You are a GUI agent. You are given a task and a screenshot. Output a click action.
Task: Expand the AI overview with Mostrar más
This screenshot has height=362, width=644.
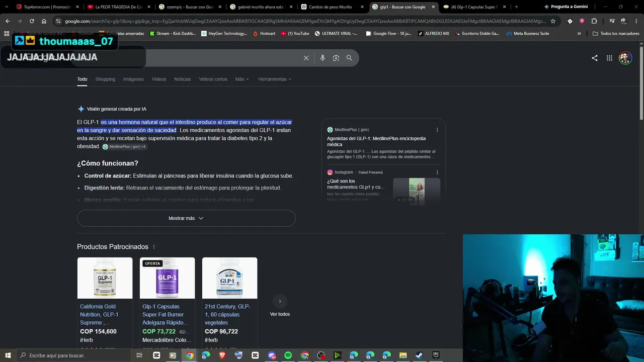(186, 218)
